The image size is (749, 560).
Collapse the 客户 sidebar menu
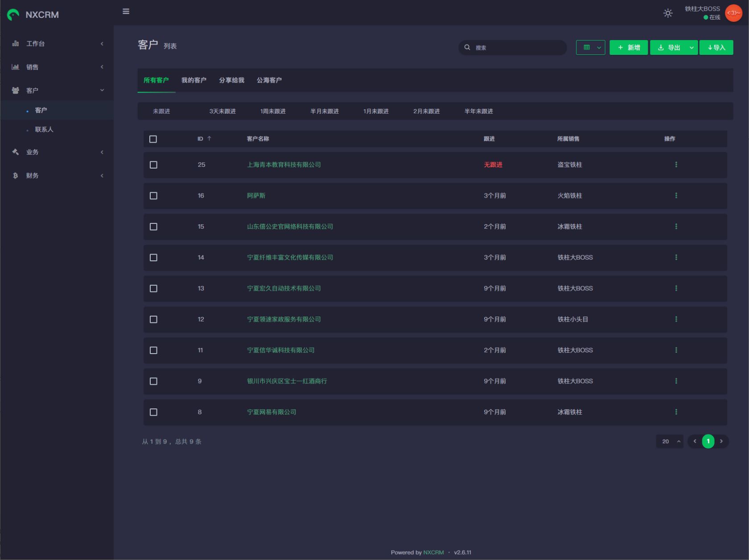click(57, 91)
